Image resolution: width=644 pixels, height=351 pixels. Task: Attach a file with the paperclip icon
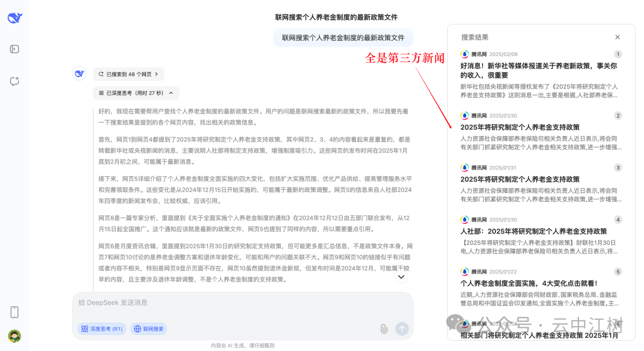pyautogui.click(x=383, y=329)
